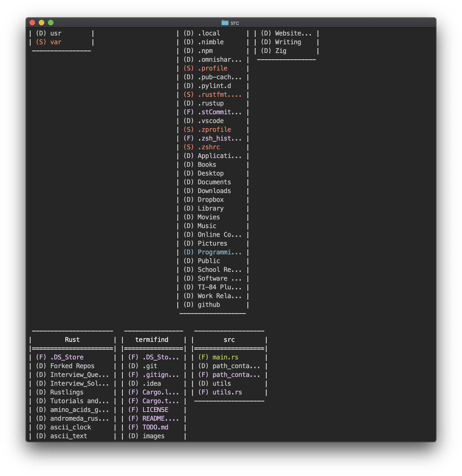Select the LICENSE file entry
The image size is (462, 476).
coord(155,410)
